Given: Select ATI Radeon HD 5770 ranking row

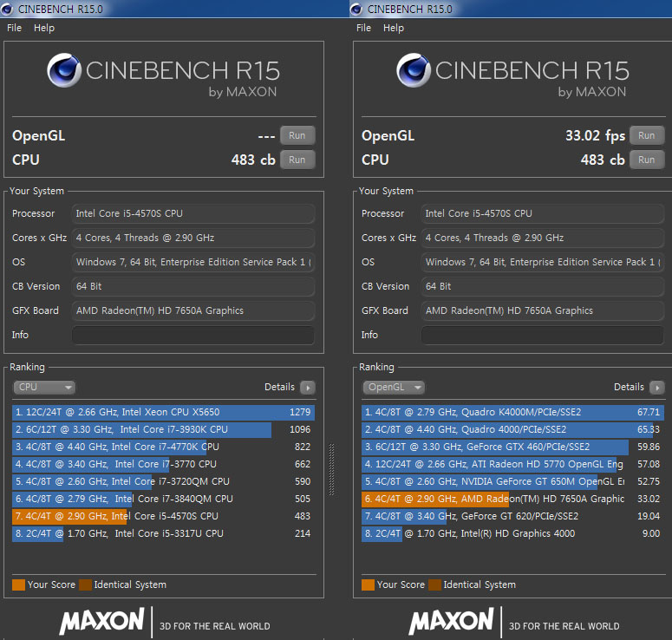Looking at the screenshot, I should tap(512, 464).
